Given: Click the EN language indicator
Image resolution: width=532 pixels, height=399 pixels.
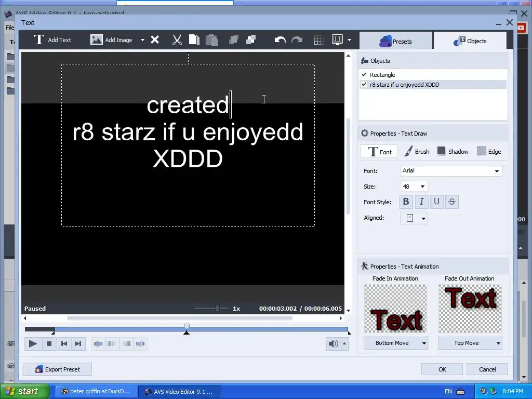Looking at the screenshot, I should click(448, 391).
